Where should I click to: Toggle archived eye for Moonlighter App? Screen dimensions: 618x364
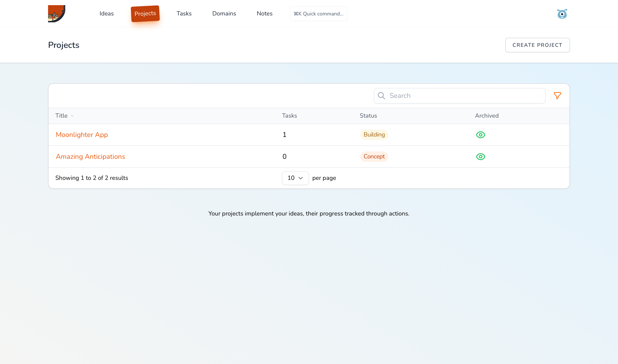coord(480,135)
